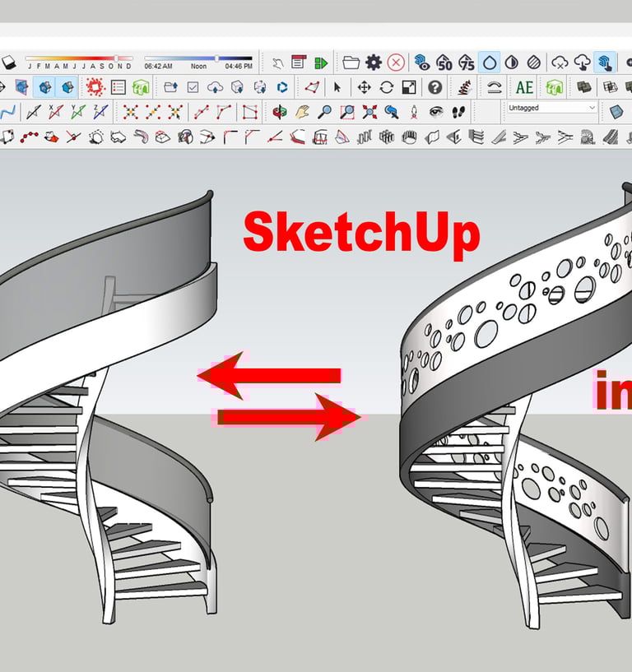Select the Y axis green line tool
The image size is (632, 672).
click(78, 113)
